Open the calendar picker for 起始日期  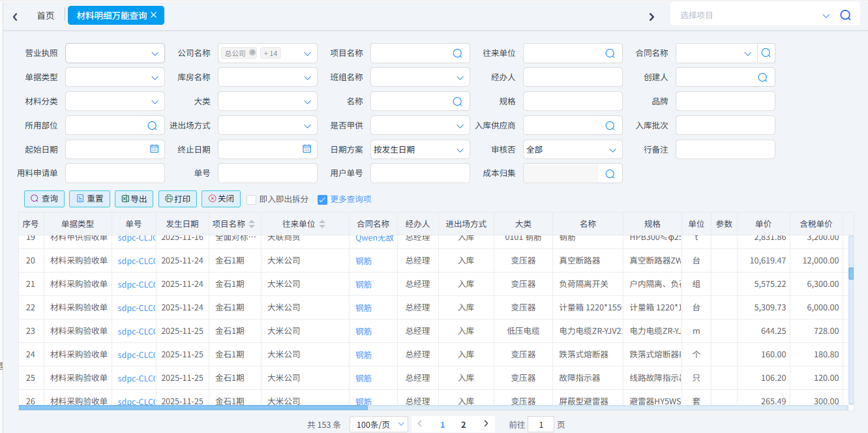(155, 149)
